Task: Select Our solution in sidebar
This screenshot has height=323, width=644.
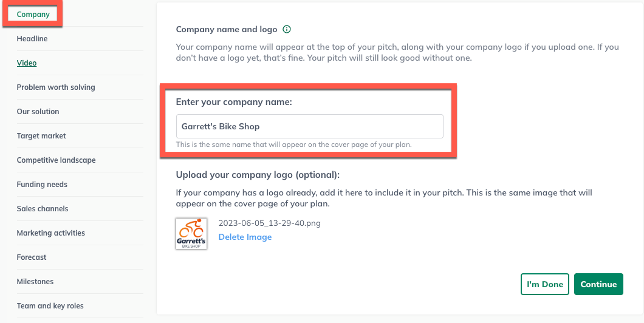Action: tap(38, 112)
